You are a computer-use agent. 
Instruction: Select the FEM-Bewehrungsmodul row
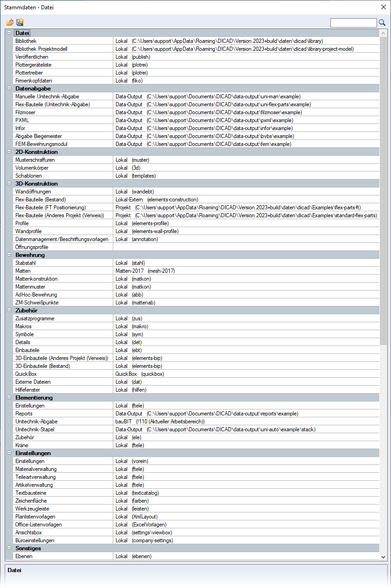click(196, 144)
